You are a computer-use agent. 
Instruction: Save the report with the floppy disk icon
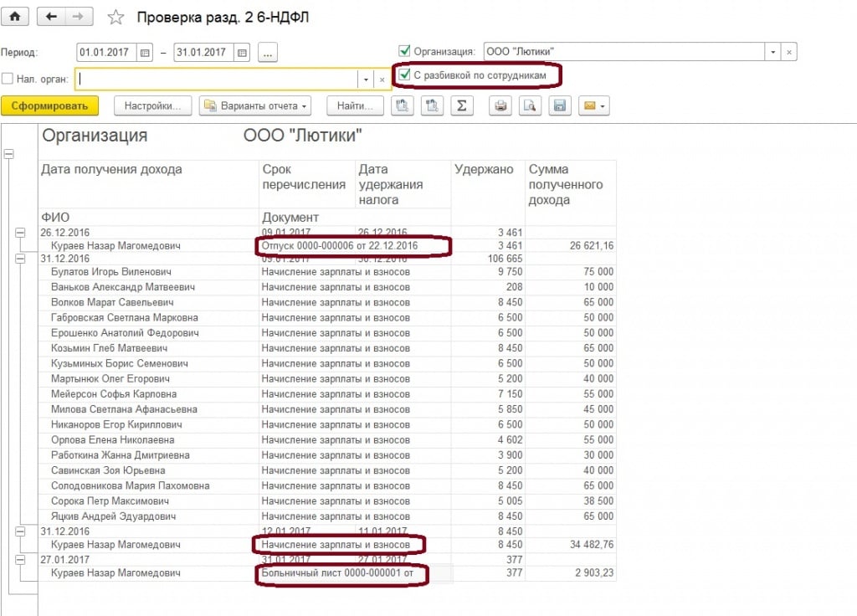coord(559,106)
